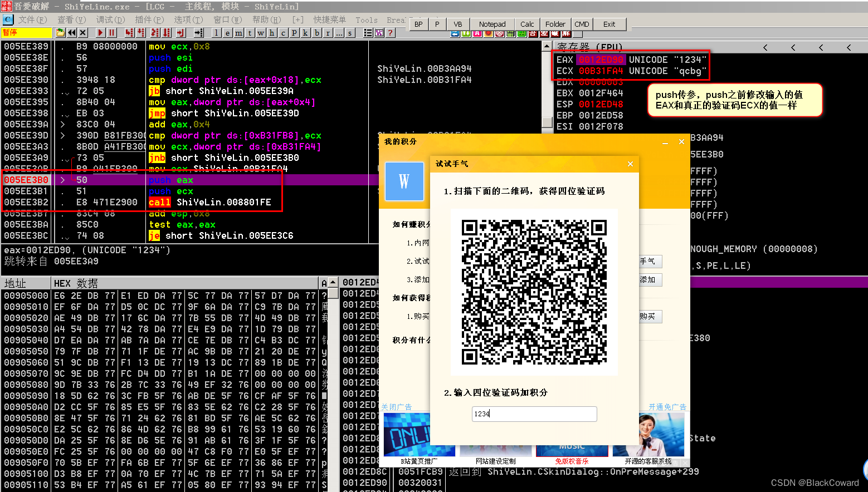Click the Trace over toolbar icon
Image resolution: width=868 pixels, height=492 pixels.
pyautogui.click(x=166, y=33)
